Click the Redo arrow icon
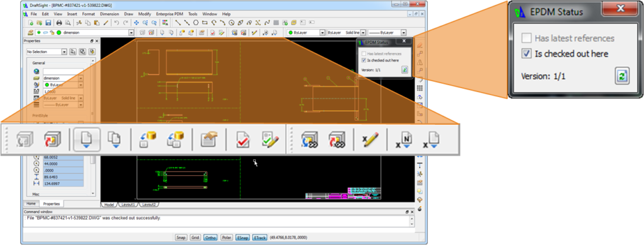The width and height of the screenshot is (644, 245). (126, 23)
